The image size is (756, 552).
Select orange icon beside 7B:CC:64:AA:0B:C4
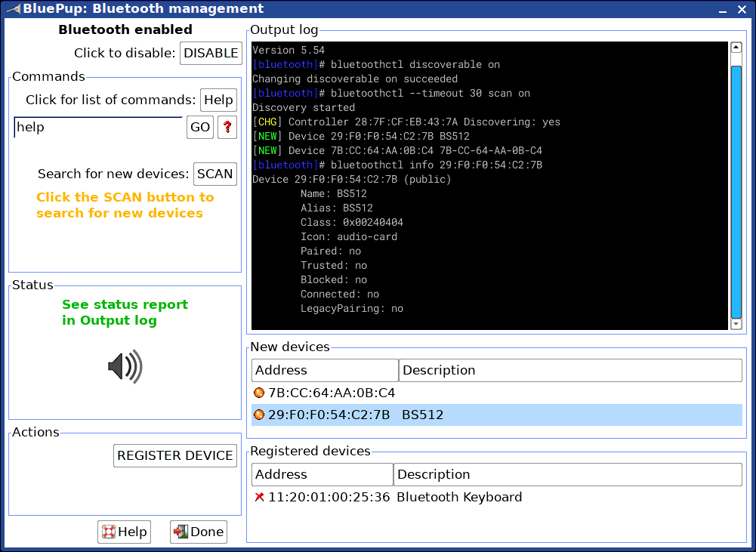pyautogui.click(x=259, y=393)
